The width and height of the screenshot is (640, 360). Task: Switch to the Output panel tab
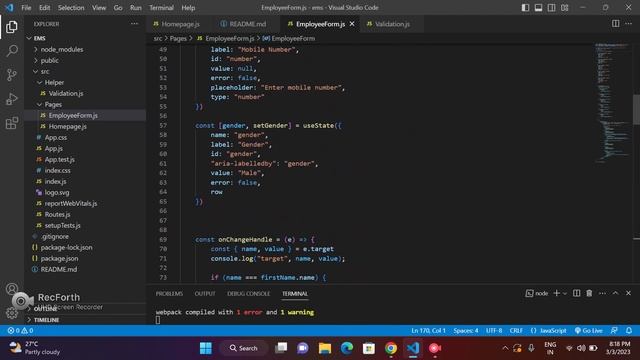point(205,293)
